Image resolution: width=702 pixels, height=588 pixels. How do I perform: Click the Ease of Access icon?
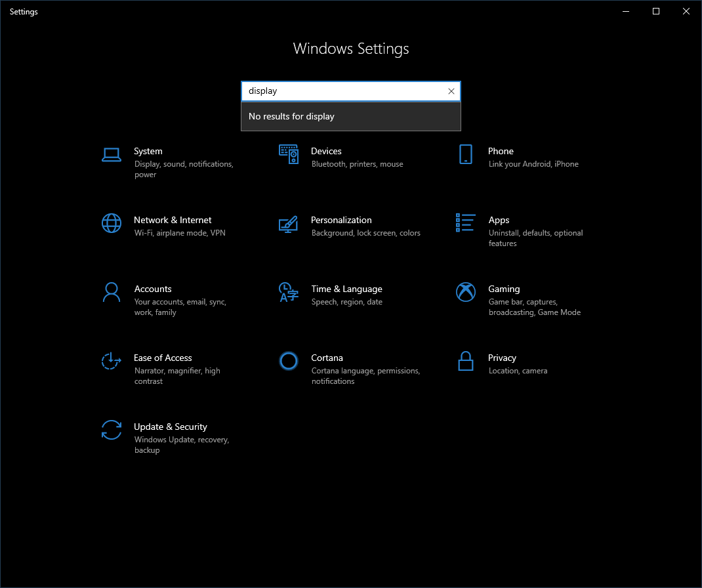(111, 361)
